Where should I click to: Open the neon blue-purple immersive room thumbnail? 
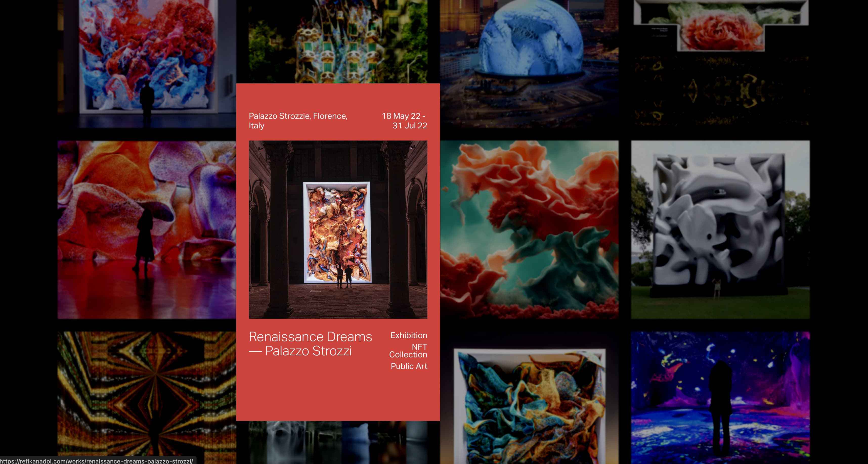[720, 398]
